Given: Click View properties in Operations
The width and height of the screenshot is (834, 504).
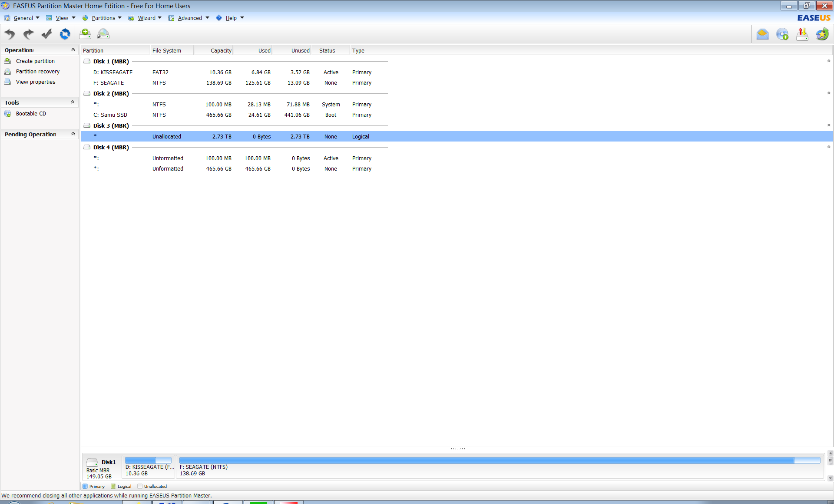Looking at the screenshot, I should [x=36, y=82].
